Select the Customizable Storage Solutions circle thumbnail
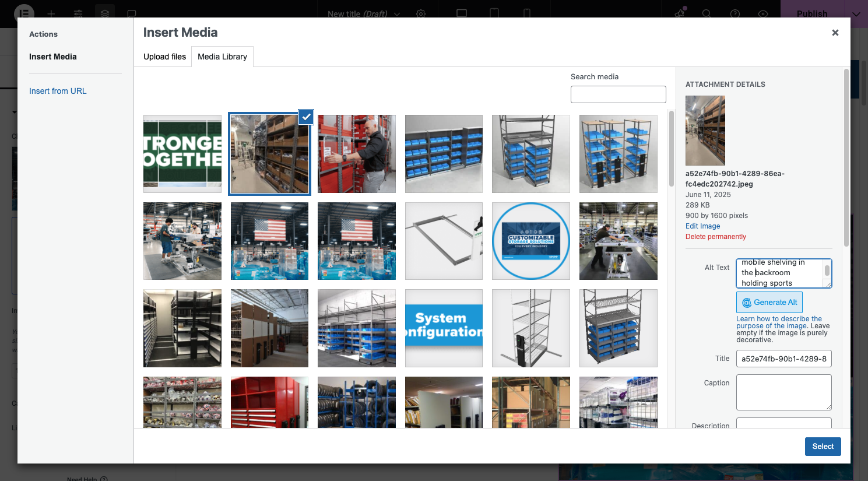868x481 pixels. 530,241
